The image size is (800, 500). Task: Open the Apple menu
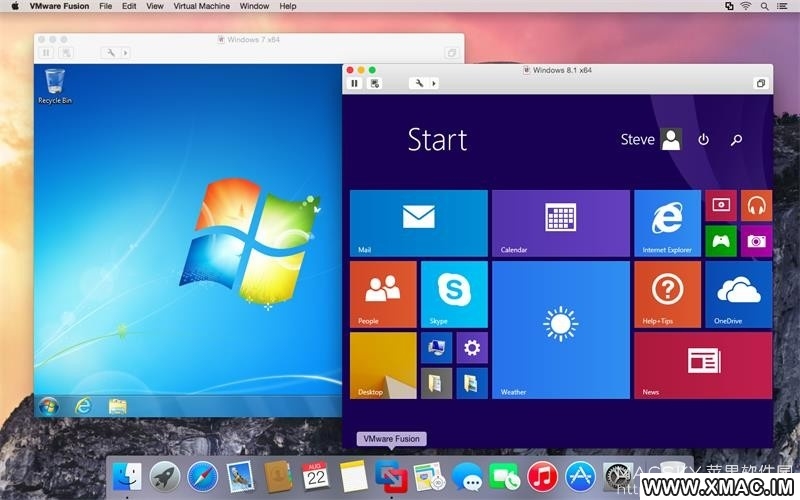pos(14,6)
